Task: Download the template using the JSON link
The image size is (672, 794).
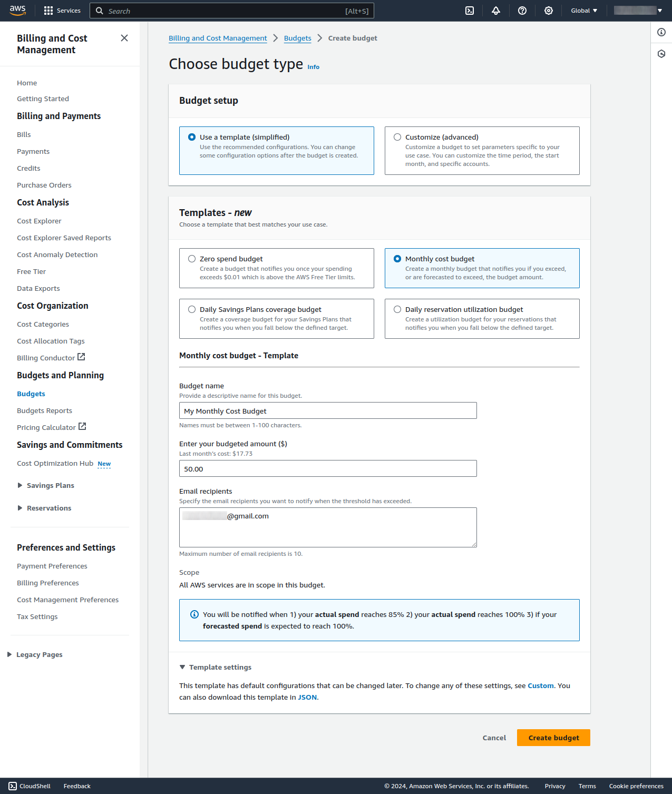Action: tap(307, 697)
